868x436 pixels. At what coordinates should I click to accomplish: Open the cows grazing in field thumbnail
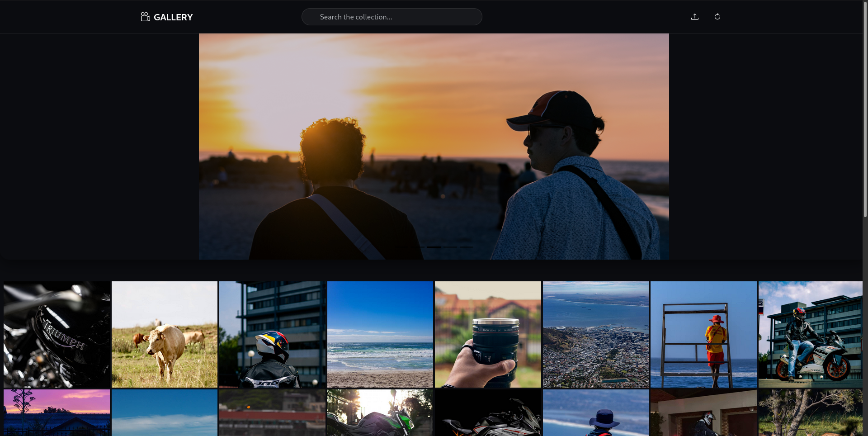coord(164,334)
